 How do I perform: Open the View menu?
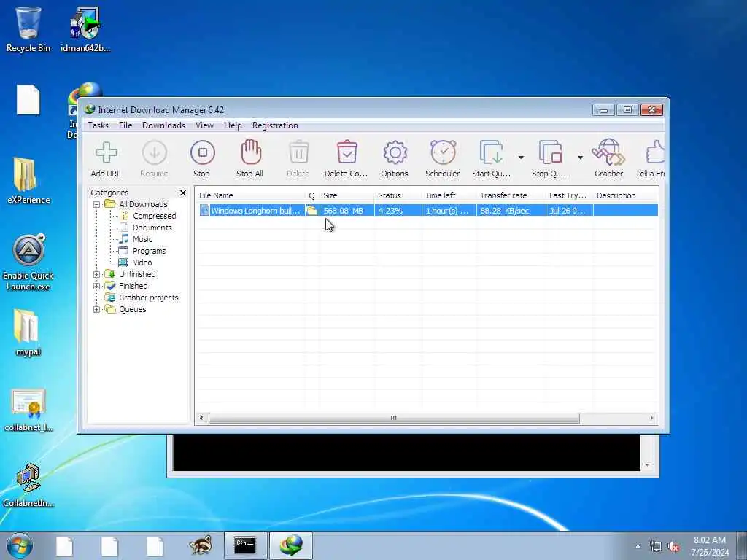(x=204, y=125)
